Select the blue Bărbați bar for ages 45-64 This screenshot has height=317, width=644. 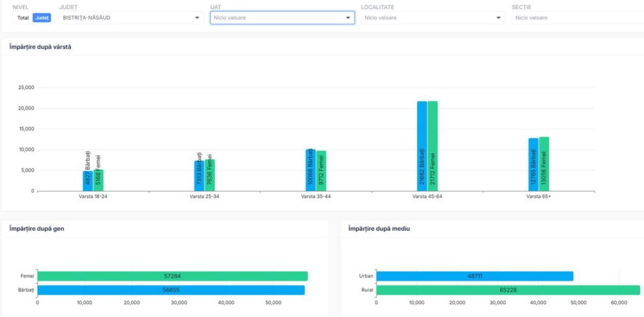point(422,146)
